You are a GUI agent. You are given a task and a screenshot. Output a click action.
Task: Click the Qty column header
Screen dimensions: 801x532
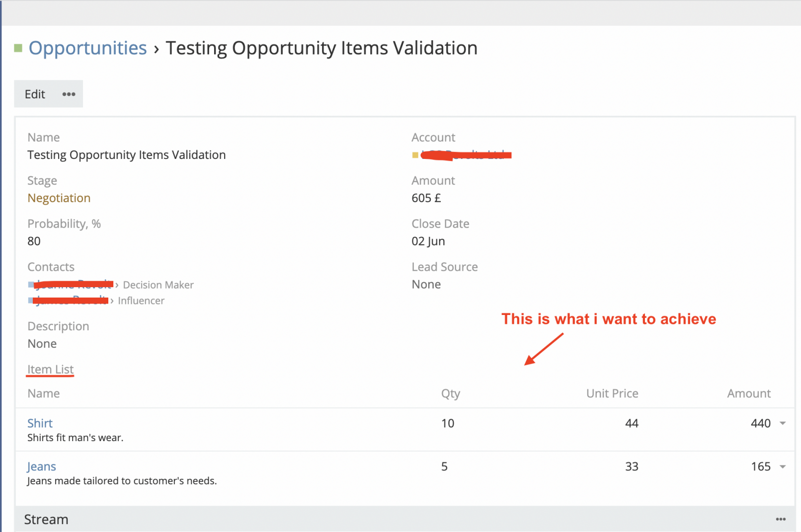[450, 393]
